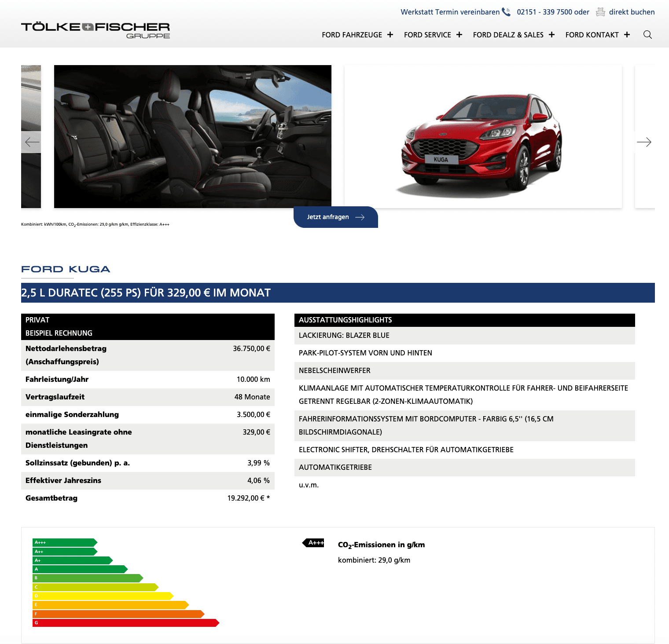Click the monthly Leasingrate value 329,00 €
Screen dimensions: 669x644
click(x=256, y=432)
